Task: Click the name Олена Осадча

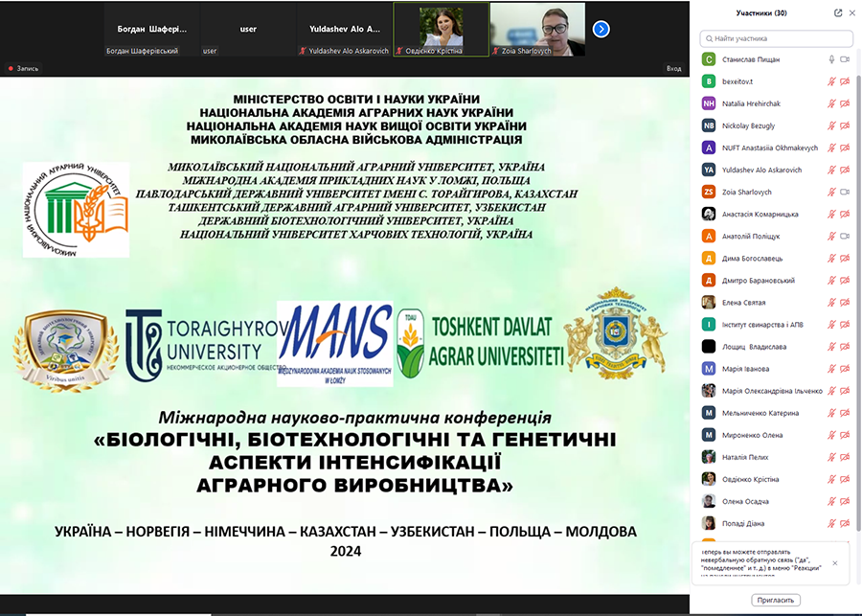Action: coord(745,502)
